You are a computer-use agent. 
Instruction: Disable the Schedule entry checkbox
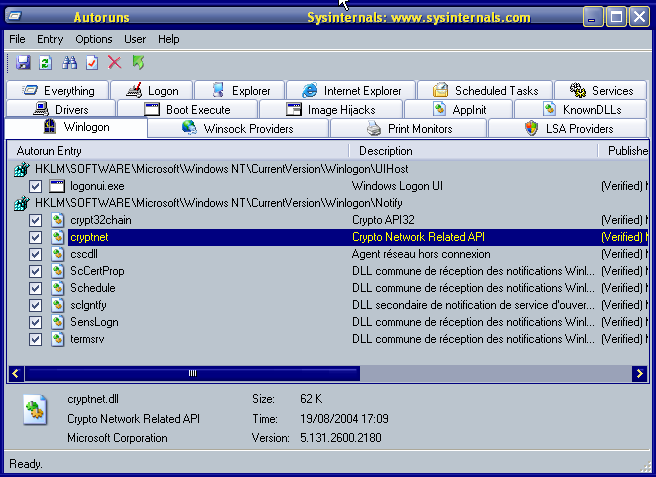36,288
